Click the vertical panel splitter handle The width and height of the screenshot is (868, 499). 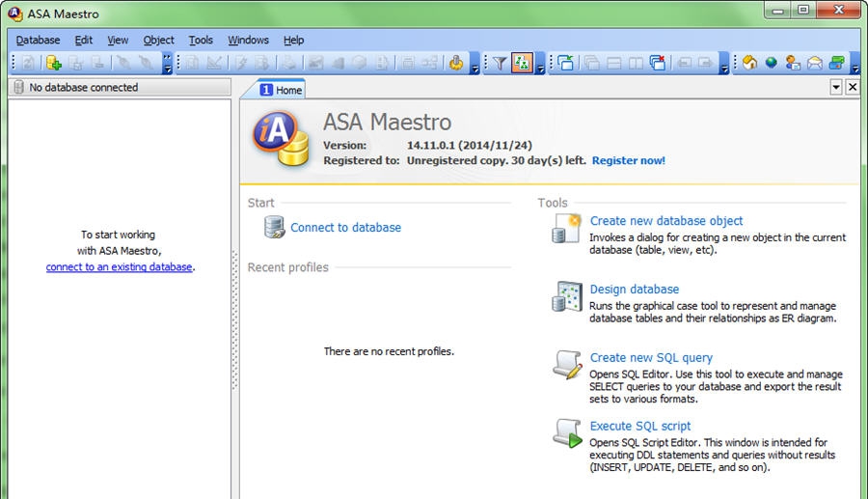[x=234, y=319]
